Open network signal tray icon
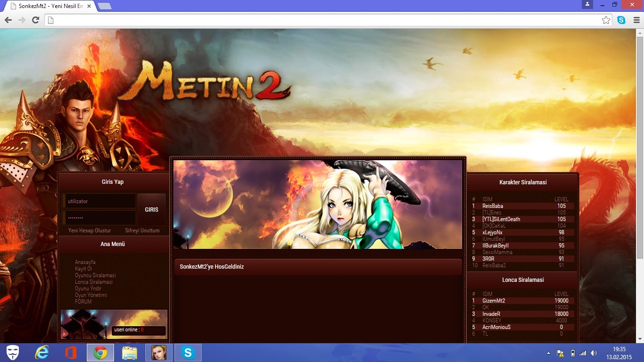This screenshot has height=362, width=644. click(583, 353)
